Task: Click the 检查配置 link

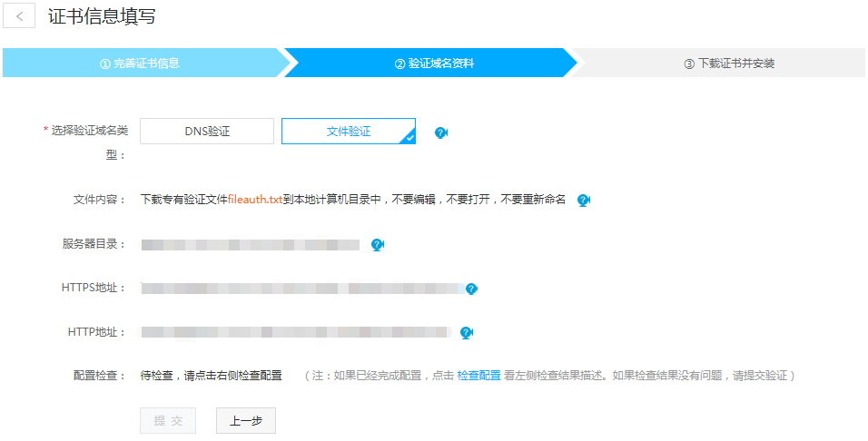Action: pos(478,375)
